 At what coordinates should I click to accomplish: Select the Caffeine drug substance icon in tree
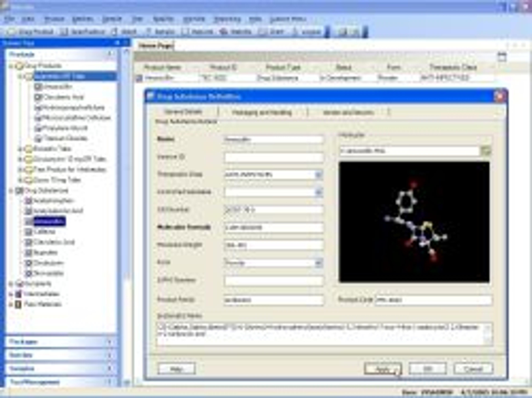(x=29, y=232)
